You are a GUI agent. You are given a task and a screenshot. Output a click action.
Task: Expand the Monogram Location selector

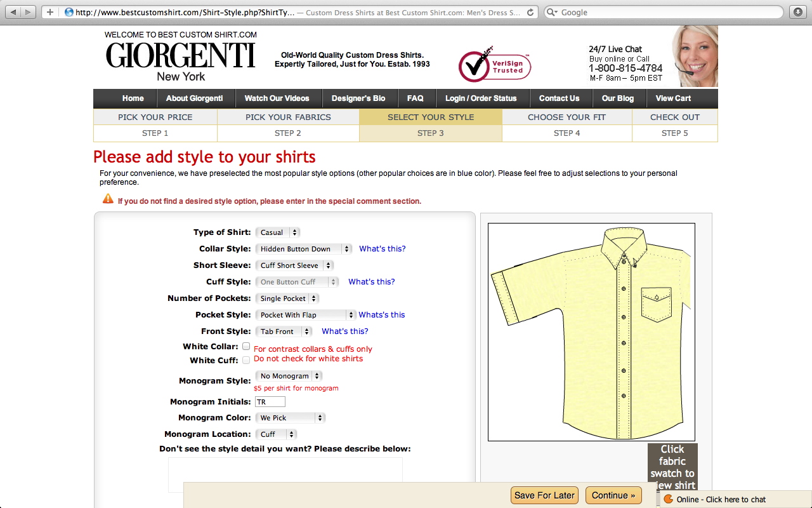click(x=276, y=434)
